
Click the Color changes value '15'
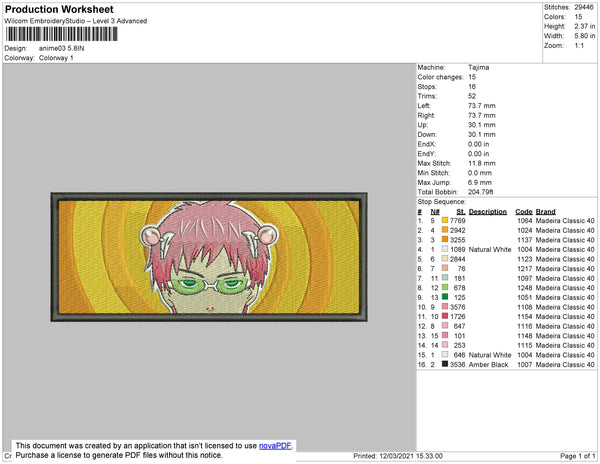pyautogui.click(x=472, y=77)
